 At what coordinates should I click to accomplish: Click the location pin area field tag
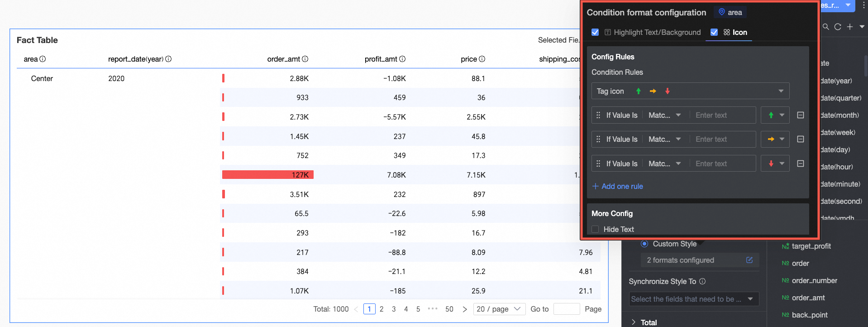730,12
